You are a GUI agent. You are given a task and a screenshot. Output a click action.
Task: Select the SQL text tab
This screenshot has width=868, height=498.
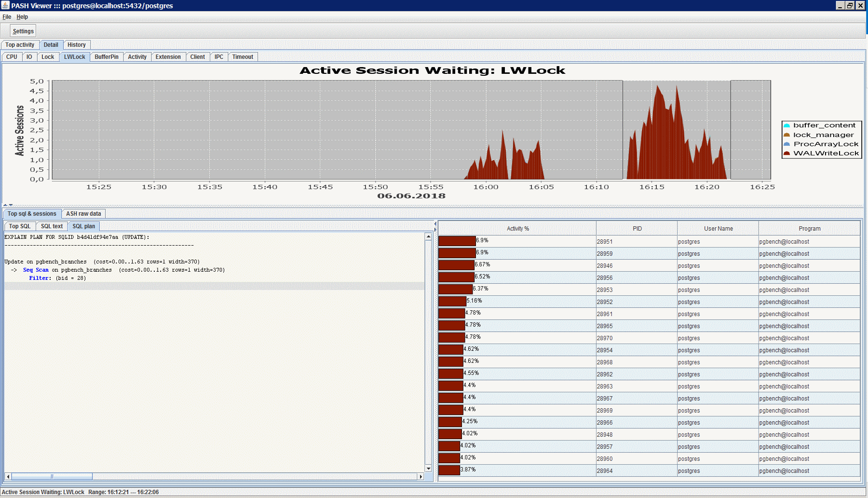pyautogui.click(x=51, y=226)
